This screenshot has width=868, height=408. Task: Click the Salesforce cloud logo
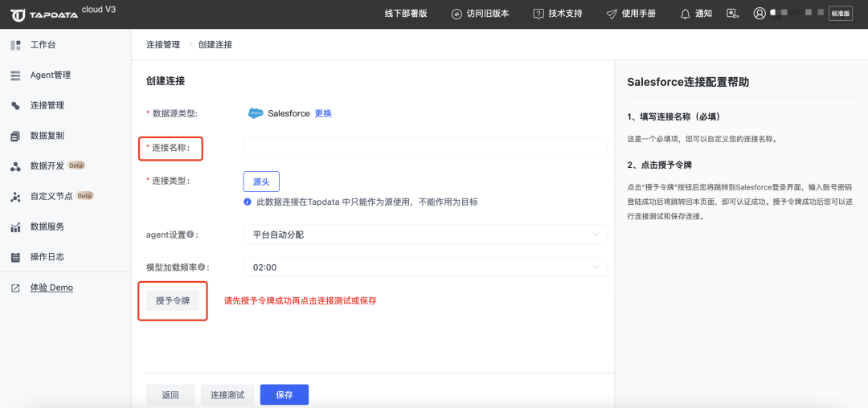(256, 113)
